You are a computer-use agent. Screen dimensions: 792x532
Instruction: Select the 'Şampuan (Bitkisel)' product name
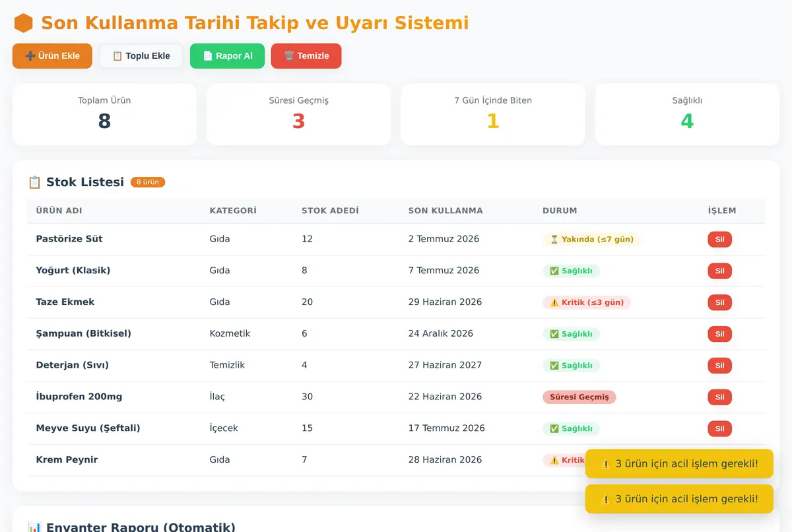pos(84,333)
